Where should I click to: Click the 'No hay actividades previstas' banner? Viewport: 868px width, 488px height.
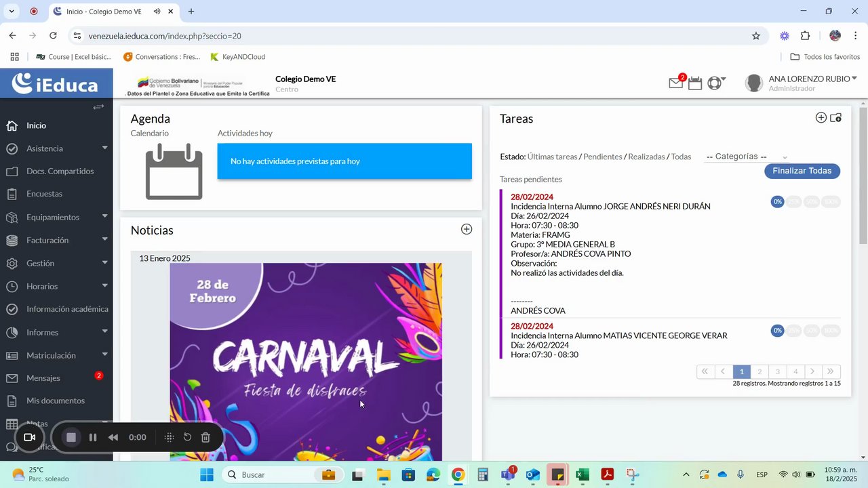click(x=344, y=161)
